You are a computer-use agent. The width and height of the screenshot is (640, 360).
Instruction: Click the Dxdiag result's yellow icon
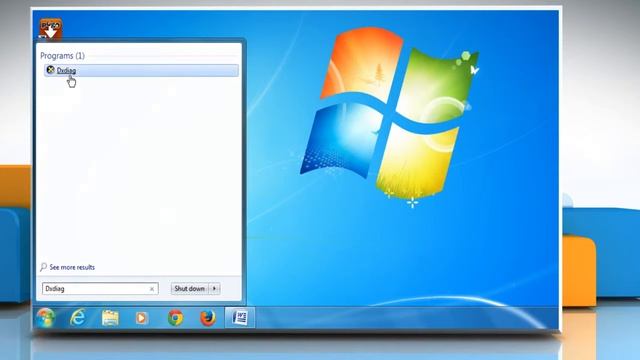[50, 70]
